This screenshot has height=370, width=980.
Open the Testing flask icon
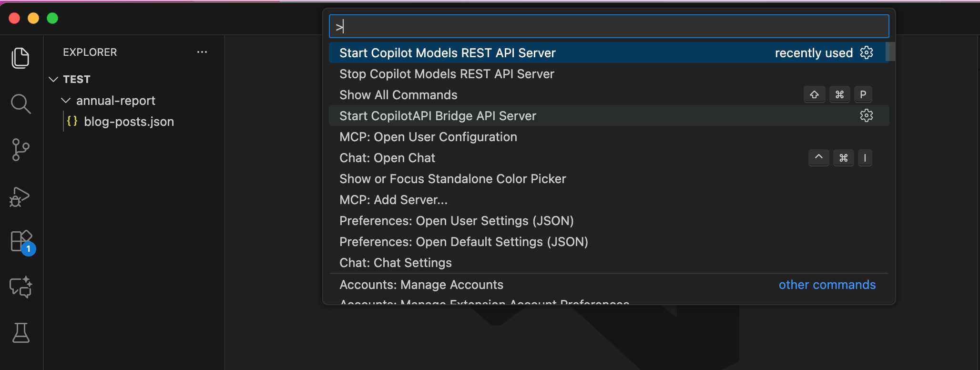click(20, 333)
